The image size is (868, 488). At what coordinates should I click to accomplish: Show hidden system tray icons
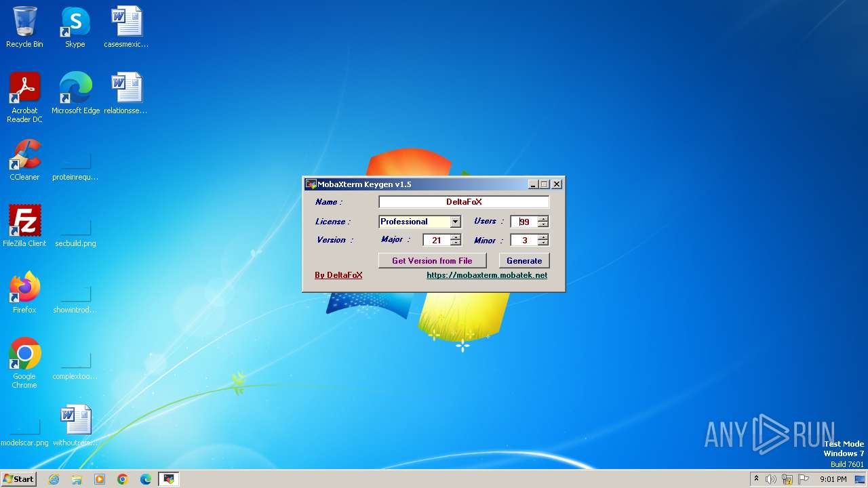click(756, 479)
